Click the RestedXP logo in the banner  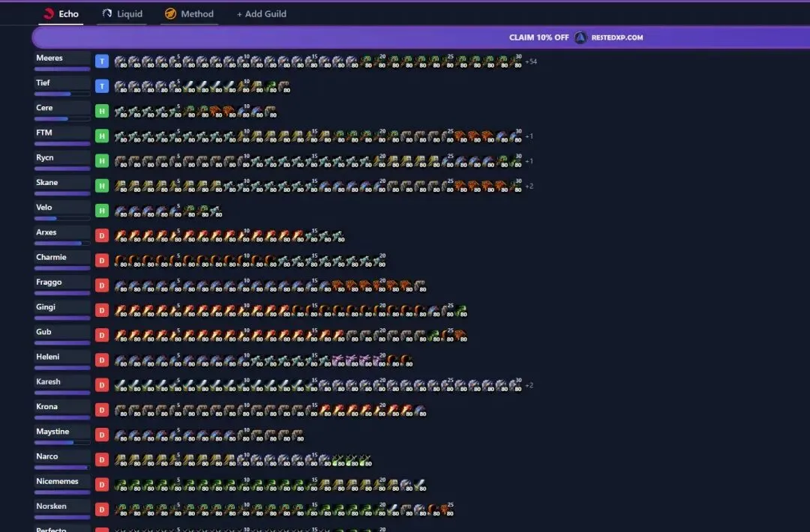(x=580, y=37)
